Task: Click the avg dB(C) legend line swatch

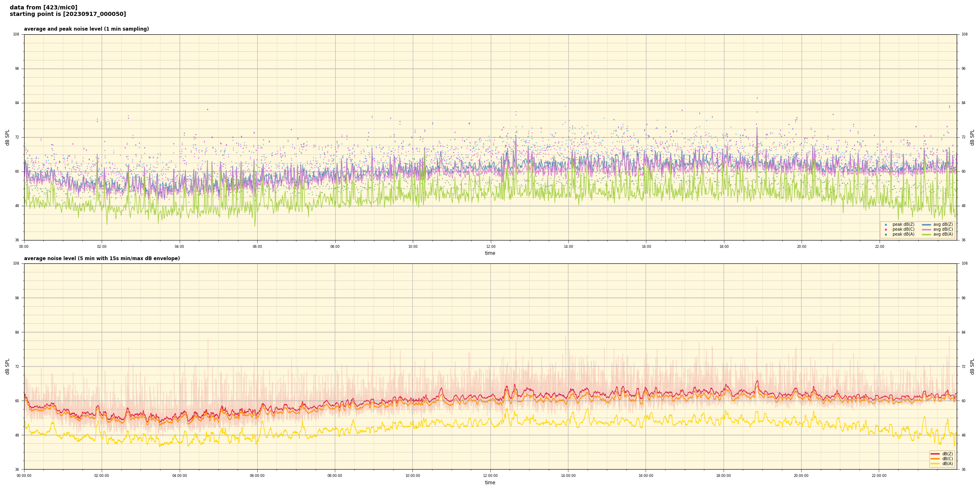Action: (927, 229)
